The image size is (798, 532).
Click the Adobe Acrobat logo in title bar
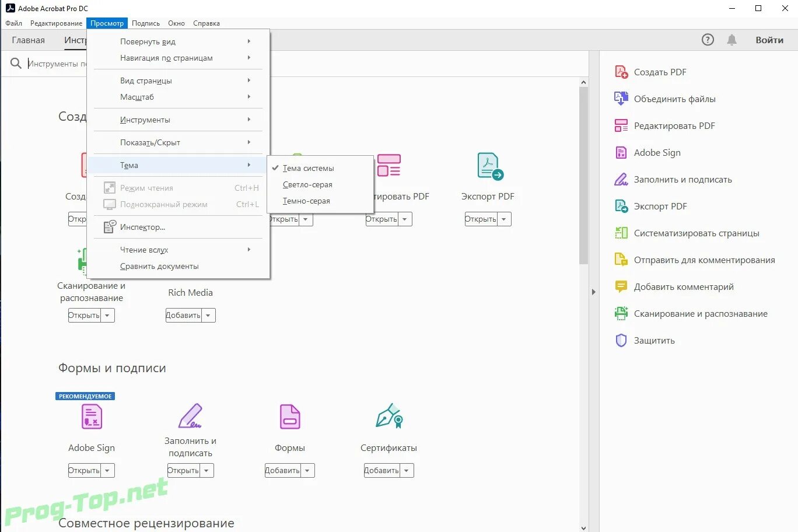10,8
